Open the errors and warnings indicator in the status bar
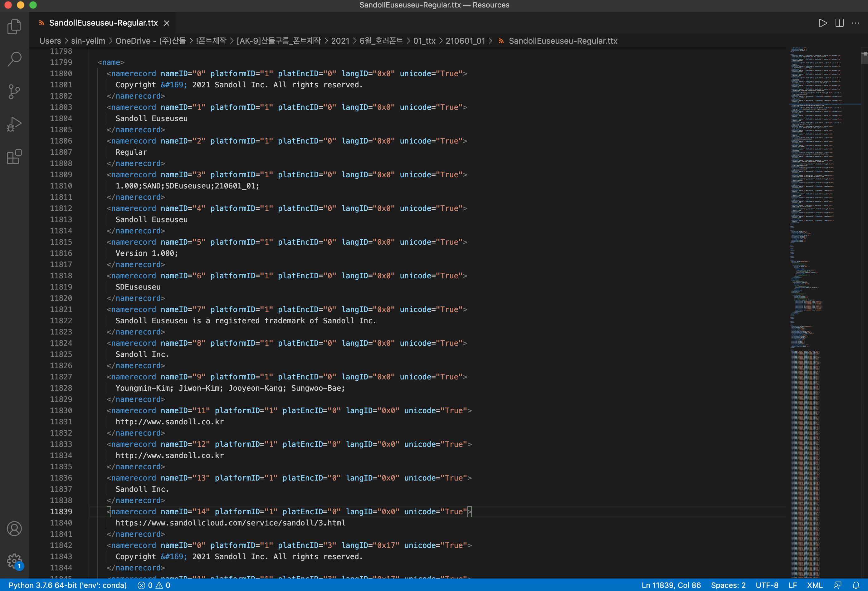This screenshot has width=868, height=591. coord(154,585)
